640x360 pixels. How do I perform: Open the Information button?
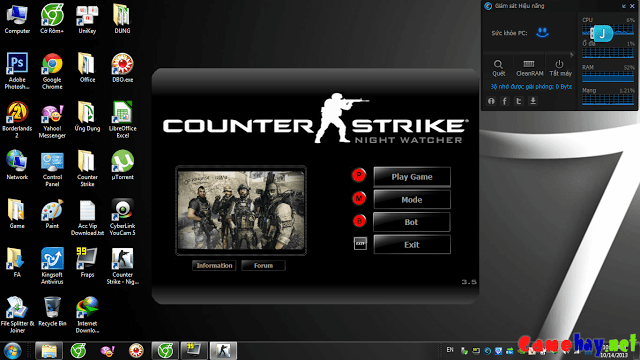[x=214, y=266]
